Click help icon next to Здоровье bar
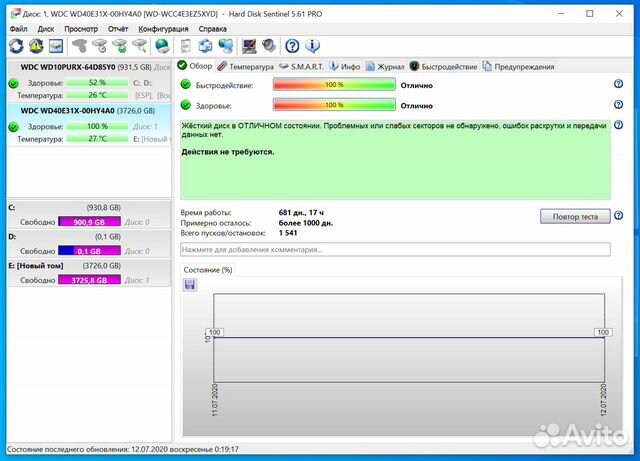The width and height of the screenshot is (640, 461). coord(618,105)
